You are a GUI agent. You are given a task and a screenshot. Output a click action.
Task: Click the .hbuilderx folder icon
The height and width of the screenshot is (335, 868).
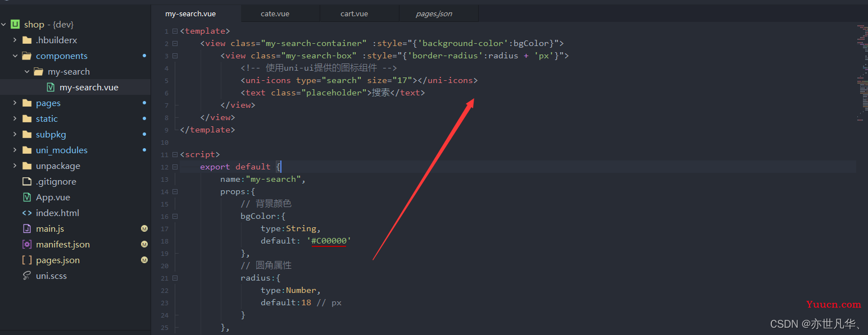(x=26, y=40)
